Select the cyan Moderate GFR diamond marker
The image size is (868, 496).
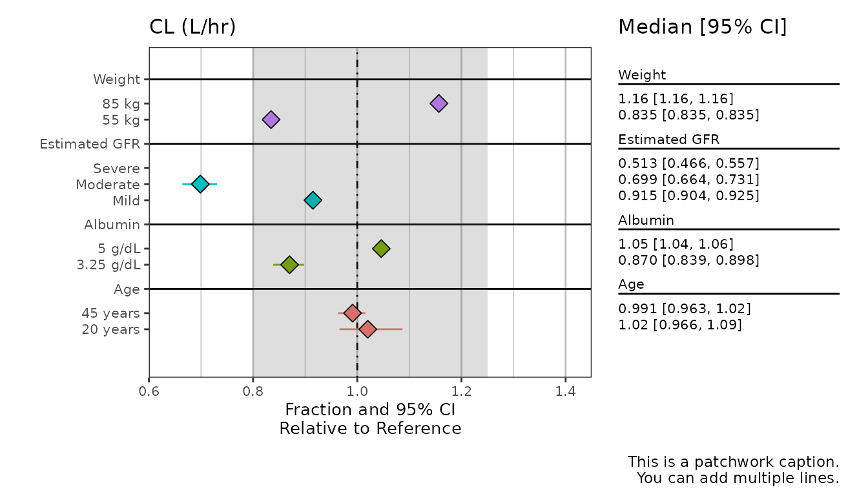(x=200, y=184)
